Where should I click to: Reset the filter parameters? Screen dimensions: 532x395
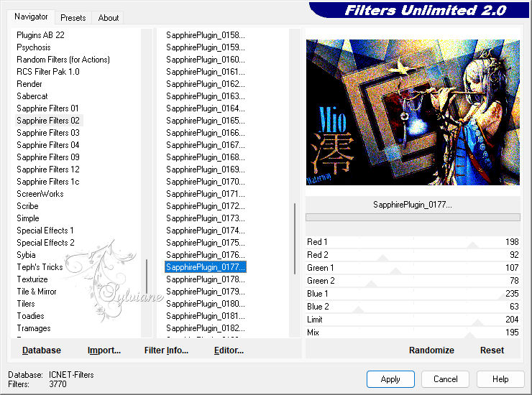click(492, 350)
